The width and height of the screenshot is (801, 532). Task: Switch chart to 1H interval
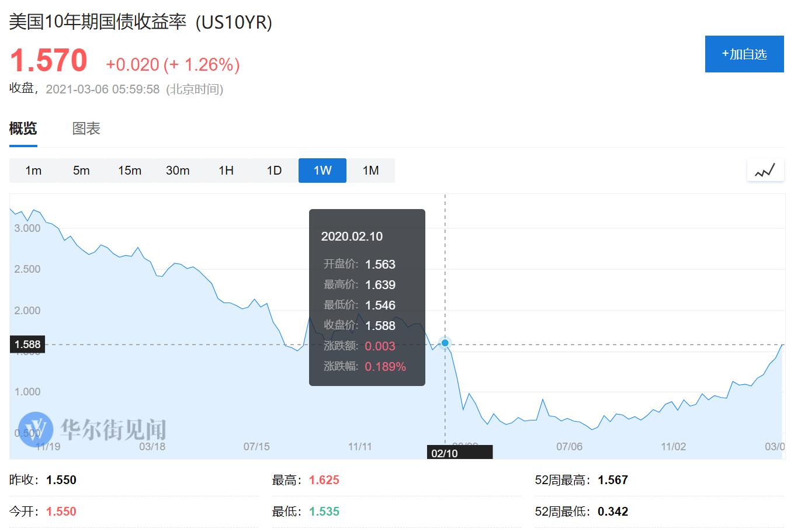pos(226,171)
